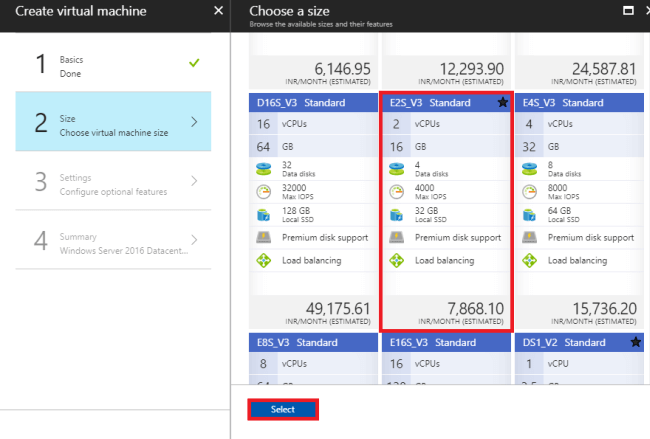Expand the Settings step chevron
Screen dimensions: 650x439
click(194, 181)
